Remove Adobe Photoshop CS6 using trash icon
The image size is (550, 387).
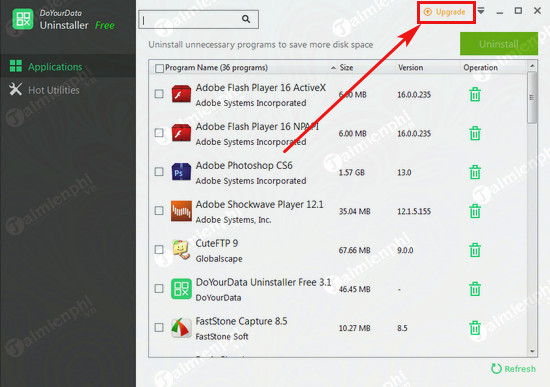tap(475, 172)
